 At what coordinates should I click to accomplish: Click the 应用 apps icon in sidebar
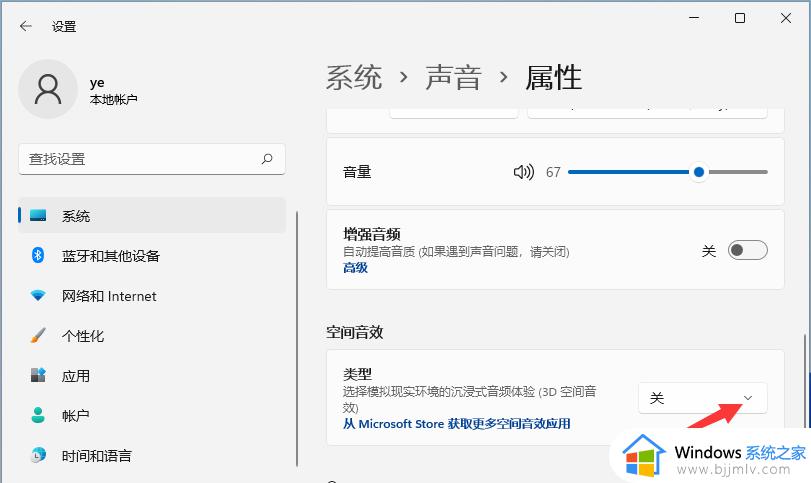click(38, 375)
